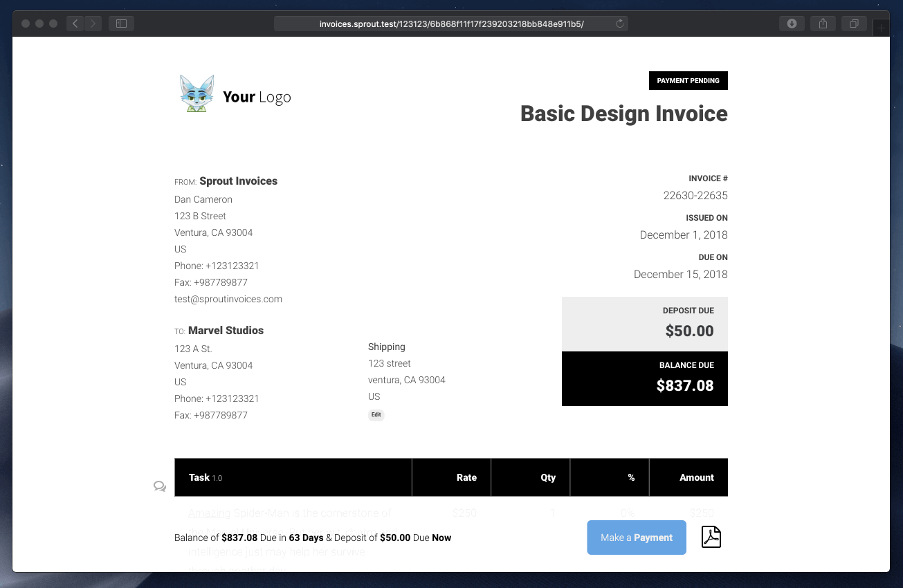Click the fox logo image
The image size is (903, 588).
[x=197, y=94]
